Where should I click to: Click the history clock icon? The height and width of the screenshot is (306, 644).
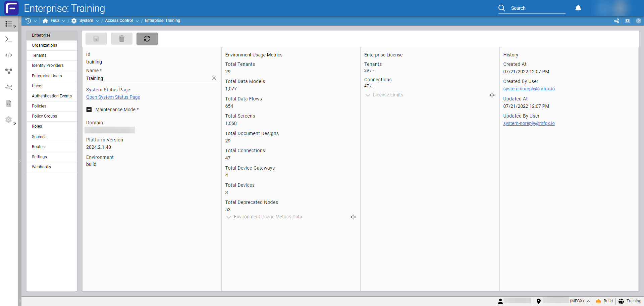tap(28, 21)
